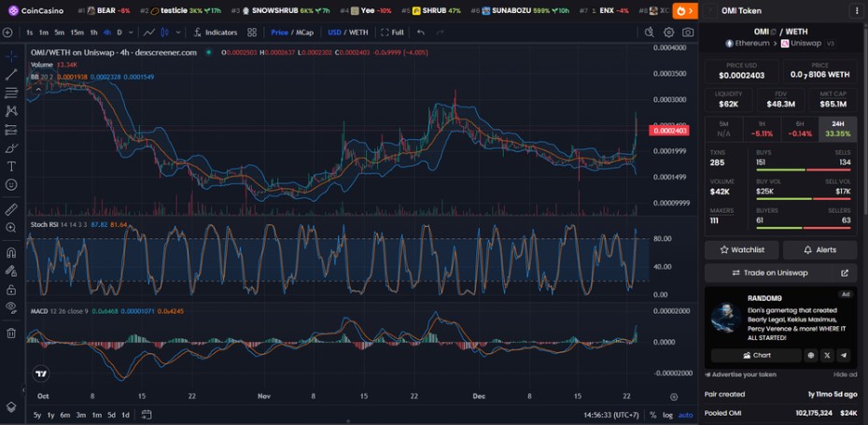Show the 24H price change tab

tap(837, 129)
